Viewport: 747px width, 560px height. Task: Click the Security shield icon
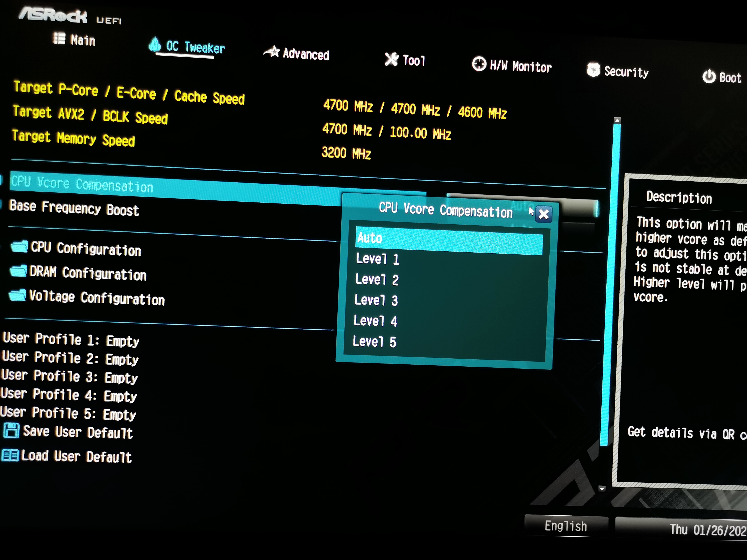(593, 70)
